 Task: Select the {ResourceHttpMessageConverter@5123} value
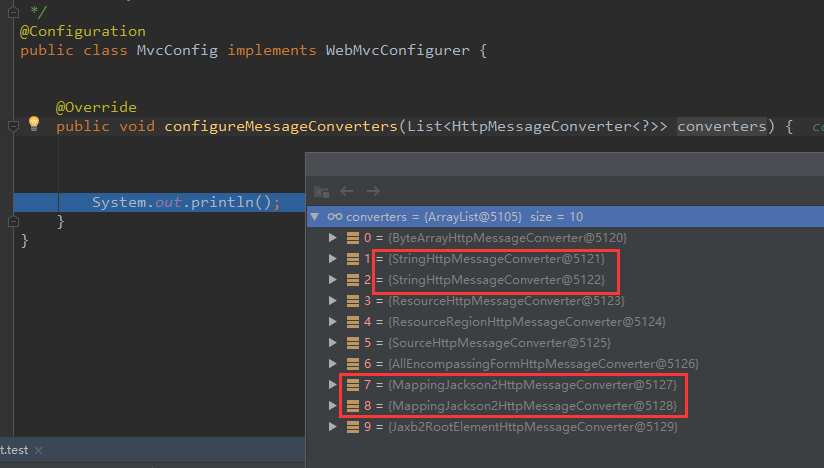point(506,300)
